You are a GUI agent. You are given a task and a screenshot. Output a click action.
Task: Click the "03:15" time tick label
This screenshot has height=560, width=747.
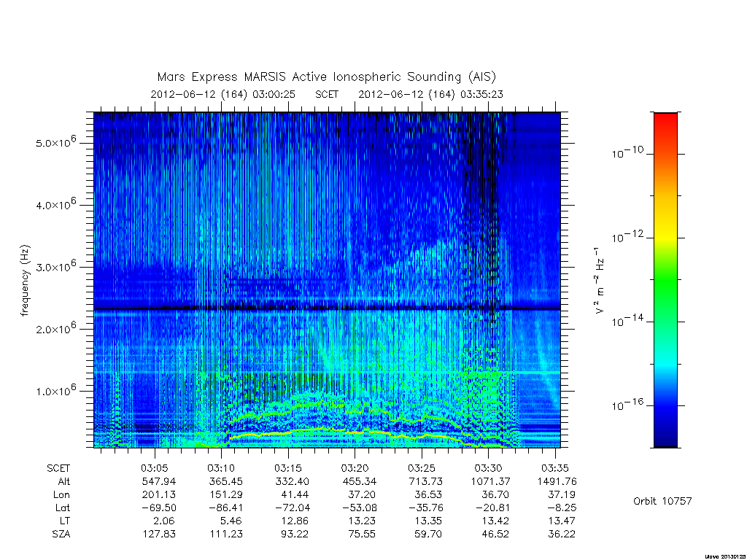pyautogui.click(x=289, y=468)
